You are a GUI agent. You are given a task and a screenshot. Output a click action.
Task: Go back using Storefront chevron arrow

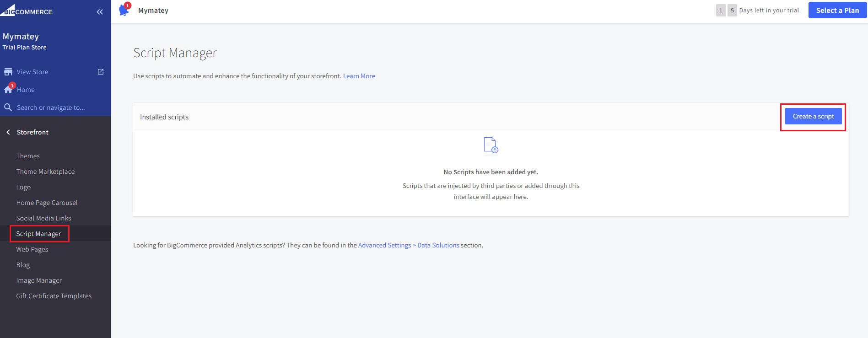coord(8,132)
